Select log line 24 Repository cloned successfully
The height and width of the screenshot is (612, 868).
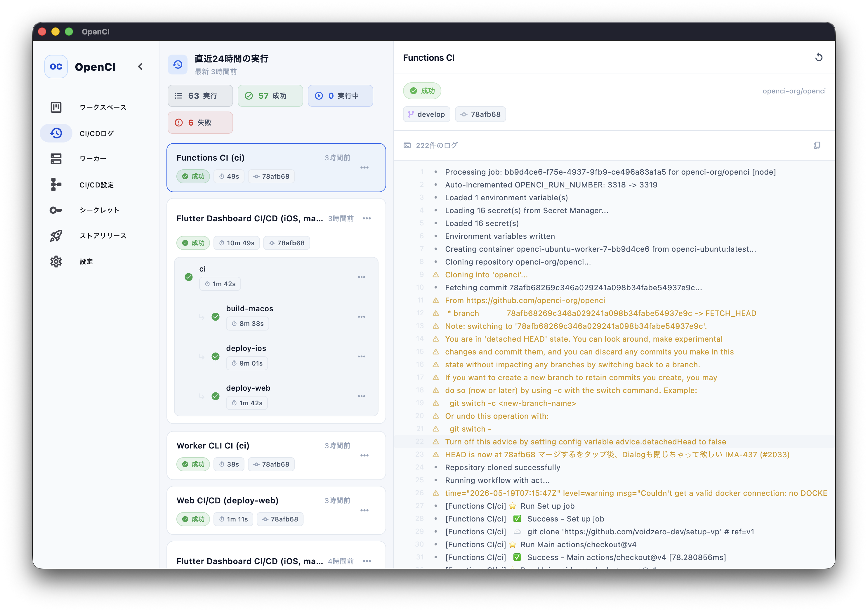coord(614,467)
